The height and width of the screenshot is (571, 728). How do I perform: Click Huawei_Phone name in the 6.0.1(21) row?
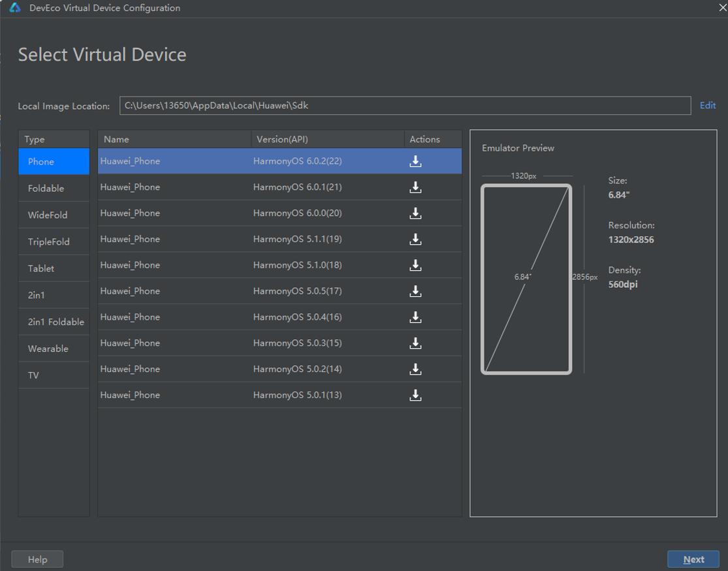tap(130, 187)
